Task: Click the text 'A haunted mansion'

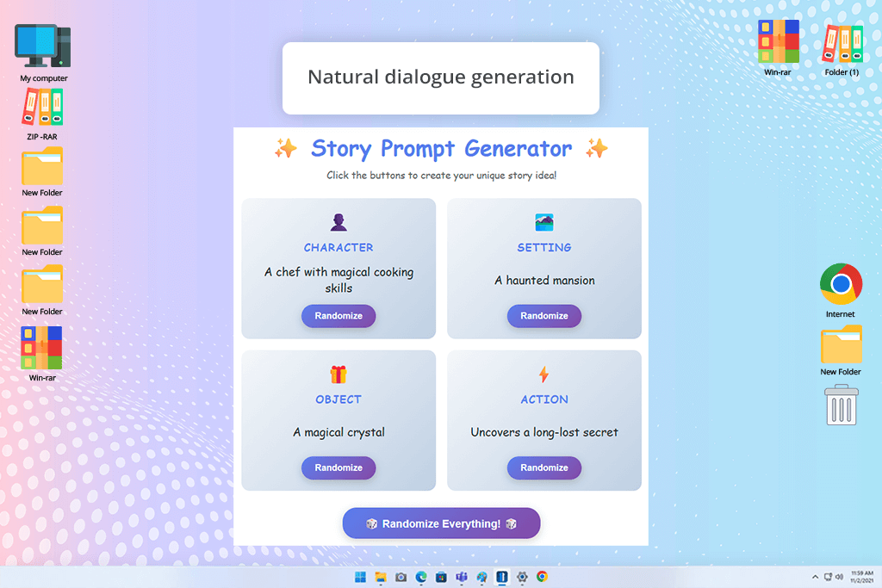Action: coord(544,280)
